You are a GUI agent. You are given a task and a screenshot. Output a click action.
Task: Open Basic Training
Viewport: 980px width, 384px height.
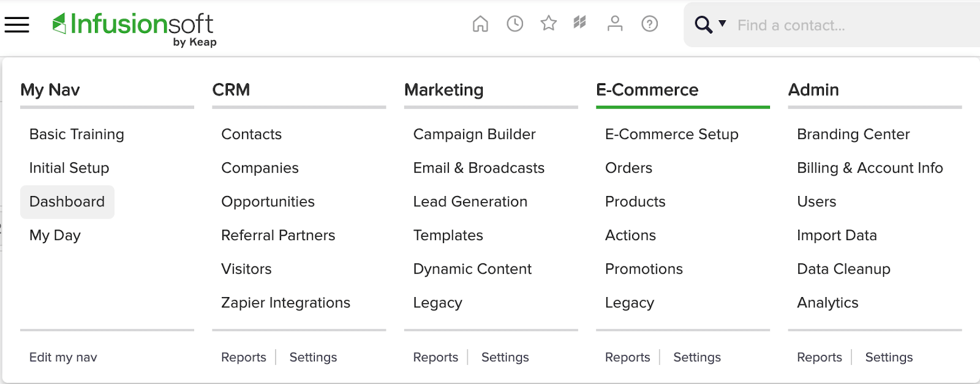(x=77, y=134)
